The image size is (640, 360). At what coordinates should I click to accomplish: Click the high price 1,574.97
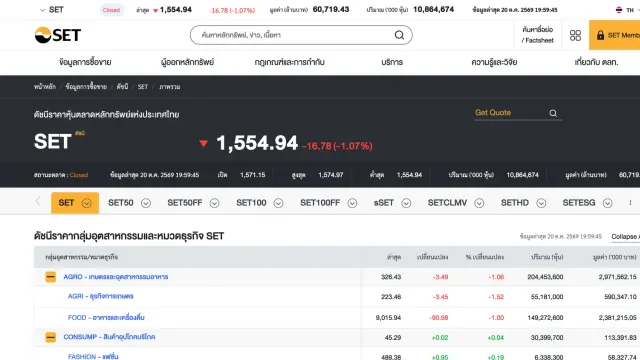point(331,175)
